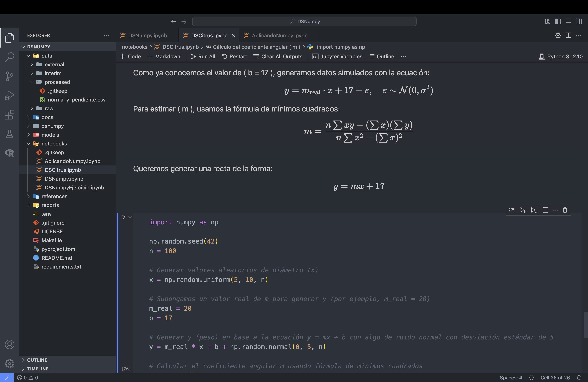Add a new Markdown cell

click(164, 57)
